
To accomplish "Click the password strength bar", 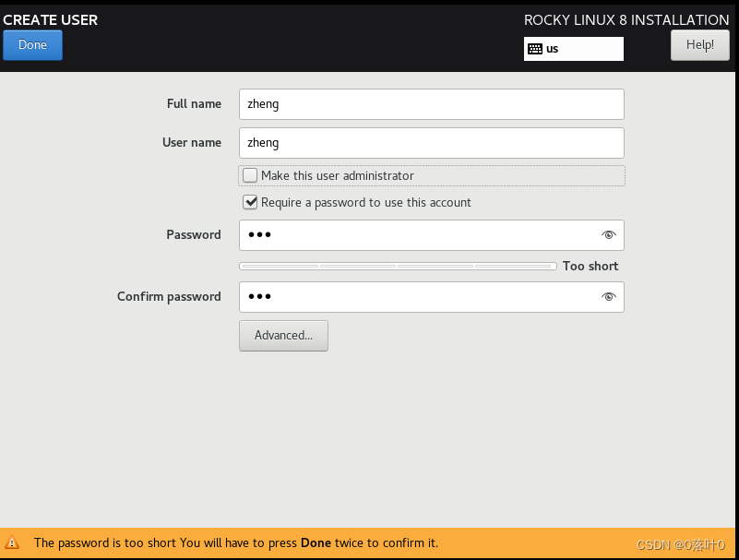I will [398, 267].
